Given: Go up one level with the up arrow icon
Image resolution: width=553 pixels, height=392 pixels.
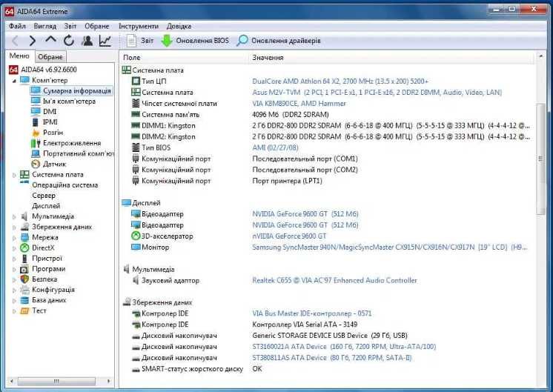Looking at the screenshot, I should point(51,40).
